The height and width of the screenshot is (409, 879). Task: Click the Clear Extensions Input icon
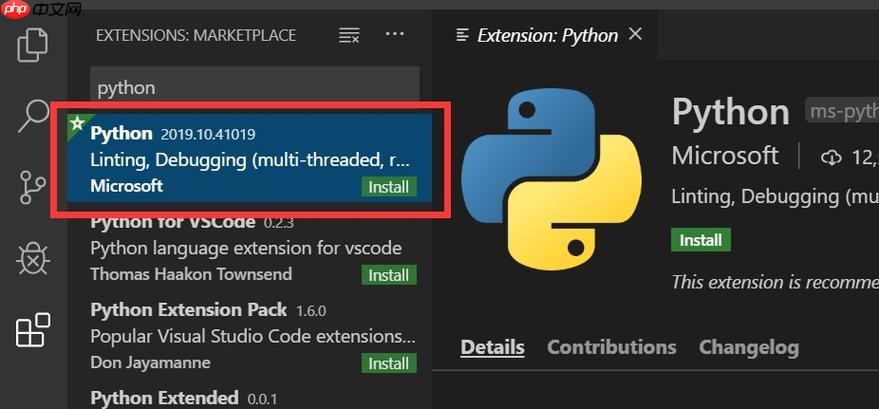pos(349,35)
